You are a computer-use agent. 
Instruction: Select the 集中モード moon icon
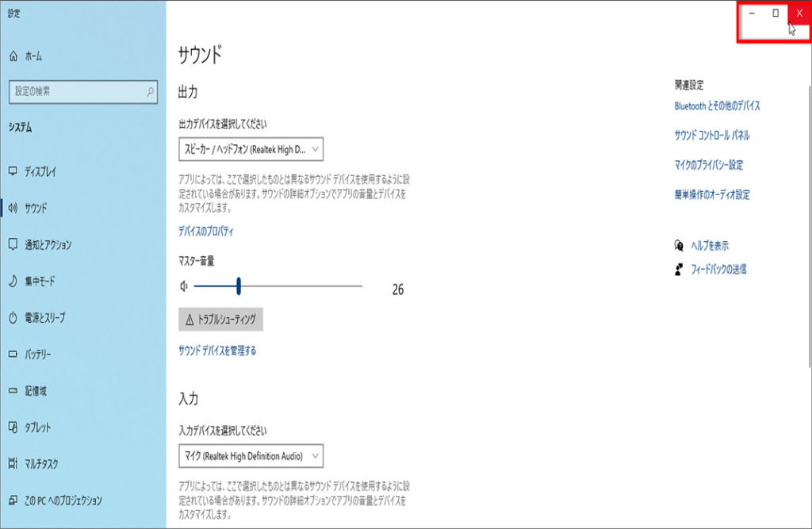point(13,281)
